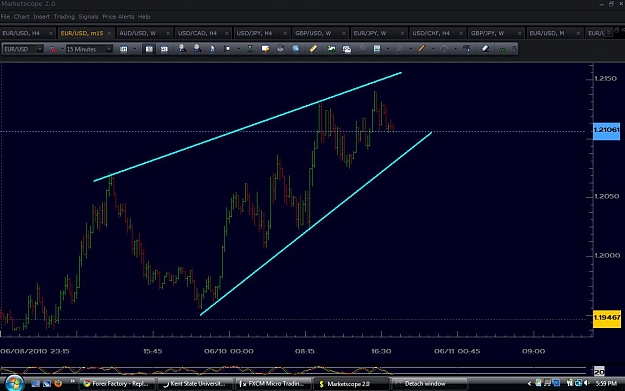Close the AUD/USD, W tab
This screenshot has height=391, width=625.
tap(168, 33)
